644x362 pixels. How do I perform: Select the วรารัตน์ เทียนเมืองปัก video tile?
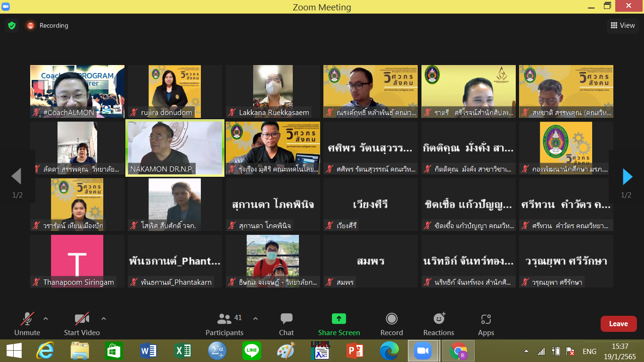(77, 205)
